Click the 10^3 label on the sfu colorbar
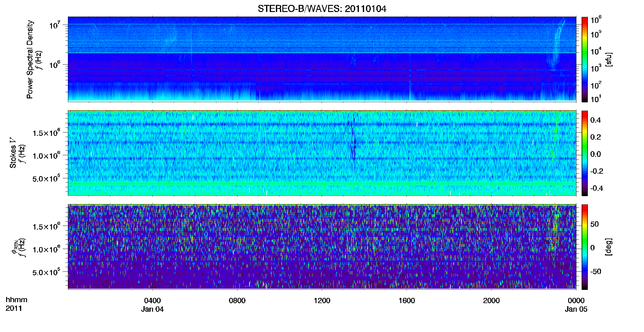This screenshot has height=332, width=644. (596, 68)
